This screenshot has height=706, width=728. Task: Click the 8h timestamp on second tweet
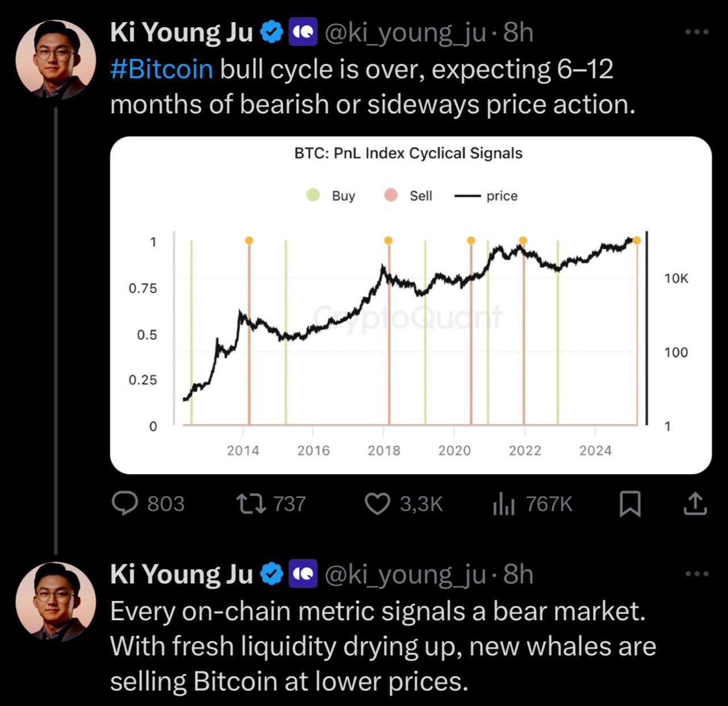tap(518, 574)
